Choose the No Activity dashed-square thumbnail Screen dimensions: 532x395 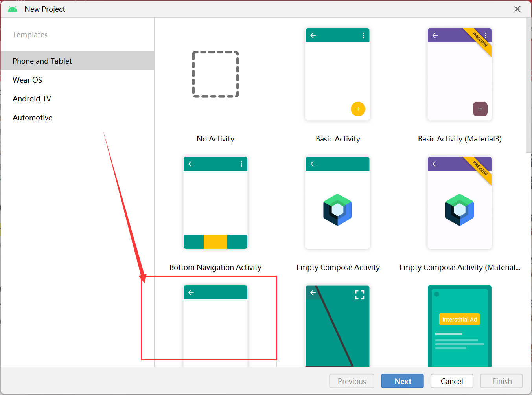point(215,74)
